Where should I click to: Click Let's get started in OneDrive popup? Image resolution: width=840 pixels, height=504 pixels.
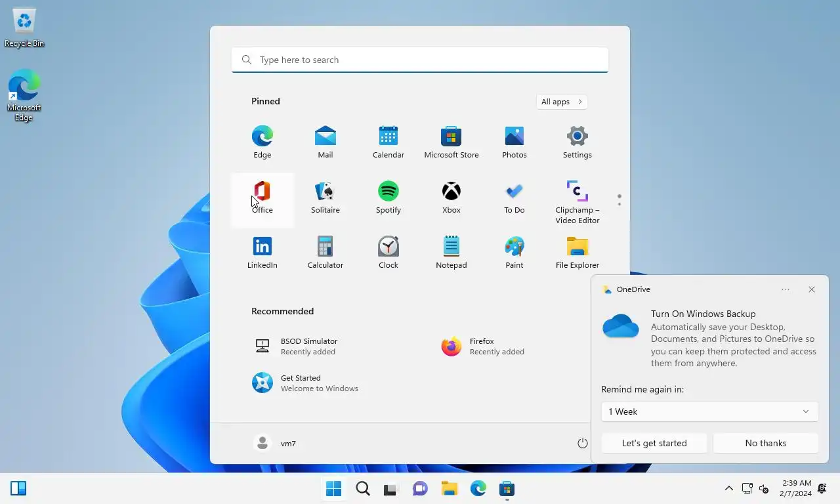654,443
